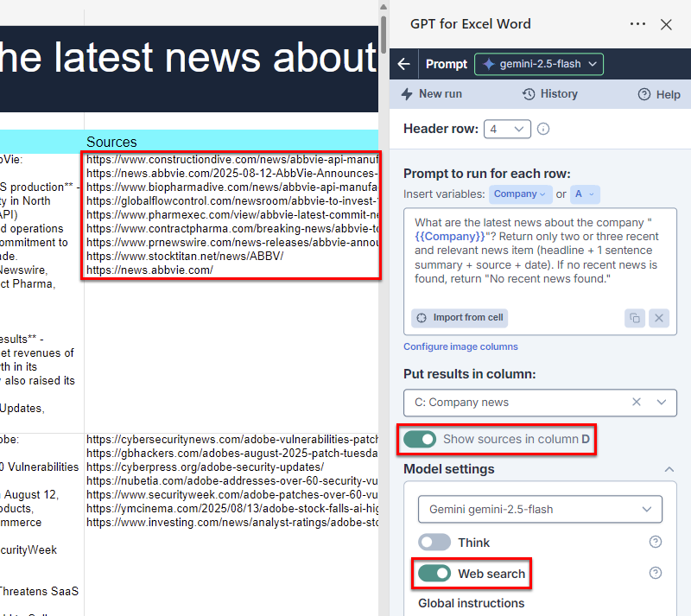Click the back arrow next to Prompt
The height and width of the screenshot is (616, 691).
[403, 64]
